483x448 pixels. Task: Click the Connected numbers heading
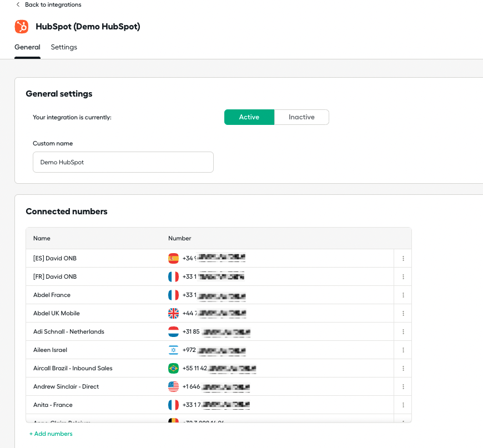coord(67,212)
